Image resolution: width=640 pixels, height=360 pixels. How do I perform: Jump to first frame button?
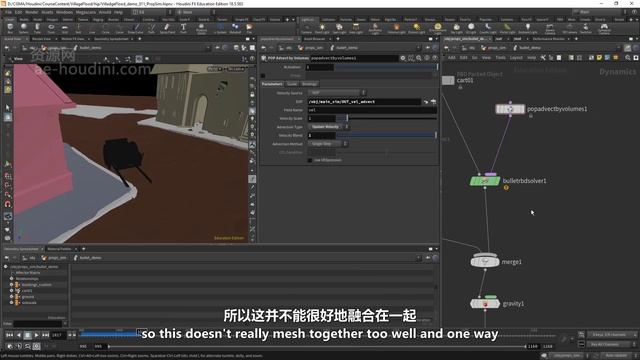tap(9, 335)
